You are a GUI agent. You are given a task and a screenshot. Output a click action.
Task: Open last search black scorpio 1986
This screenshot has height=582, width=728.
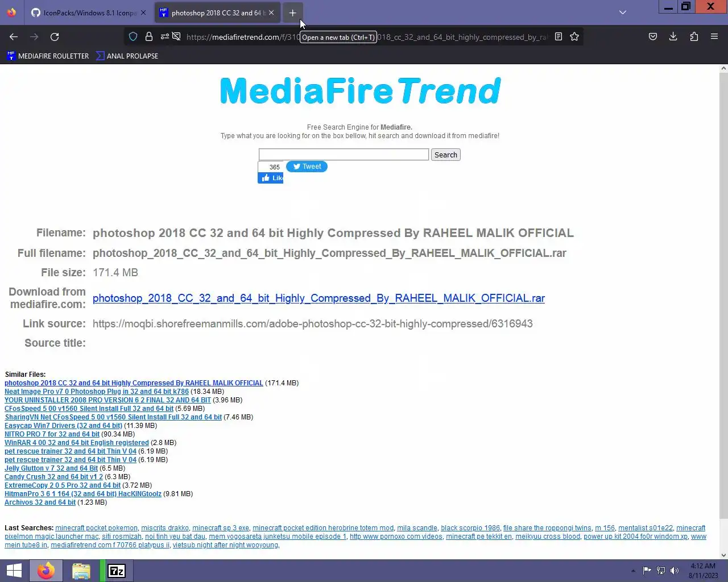(x=470, y=528)
